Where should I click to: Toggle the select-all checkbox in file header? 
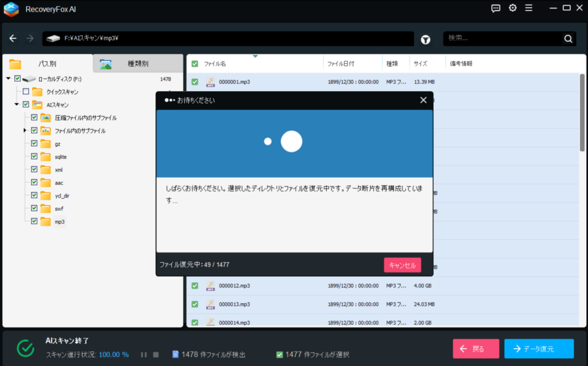pos(195,64)
